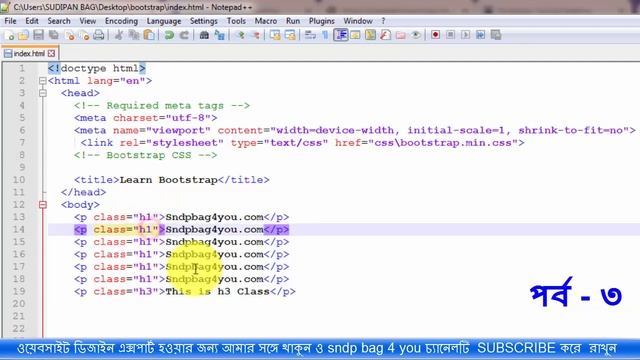This screenshot has width=640, height=360.
Task: Open Find dialog with the binoculars icon
Action: click(204, 36)
